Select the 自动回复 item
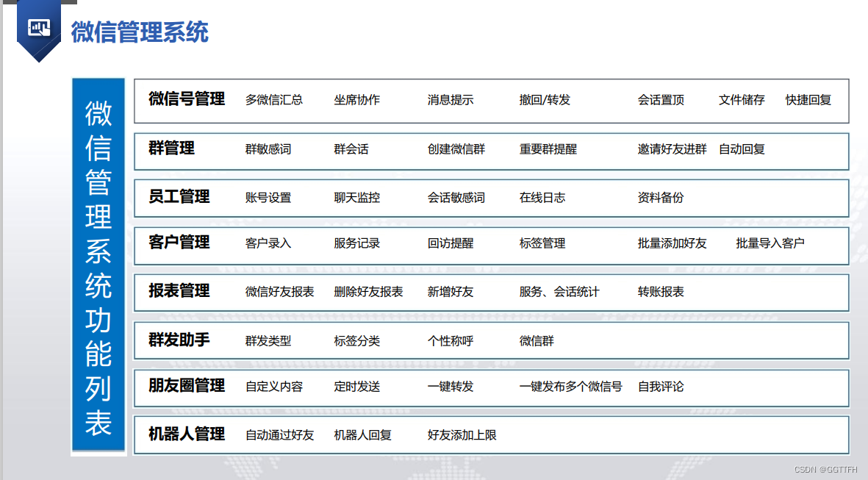The height and width of the screenshot is (480, 868). (742, 149)
